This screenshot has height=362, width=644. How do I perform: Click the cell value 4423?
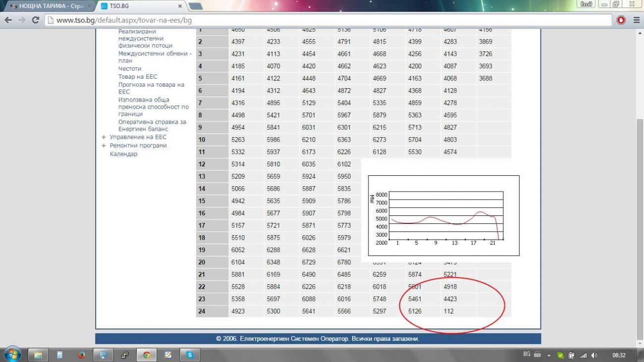pos(450,299)
